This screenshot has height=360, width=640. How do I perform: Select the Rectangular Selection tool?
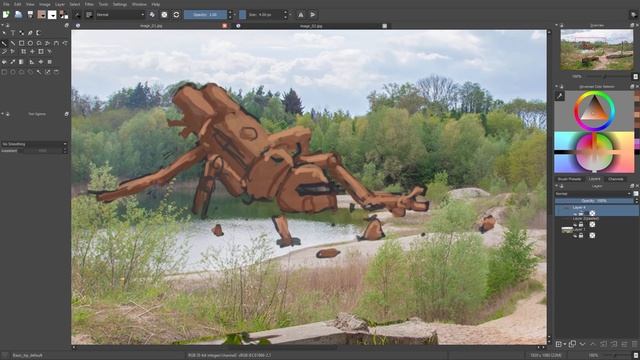pos(4,72)
